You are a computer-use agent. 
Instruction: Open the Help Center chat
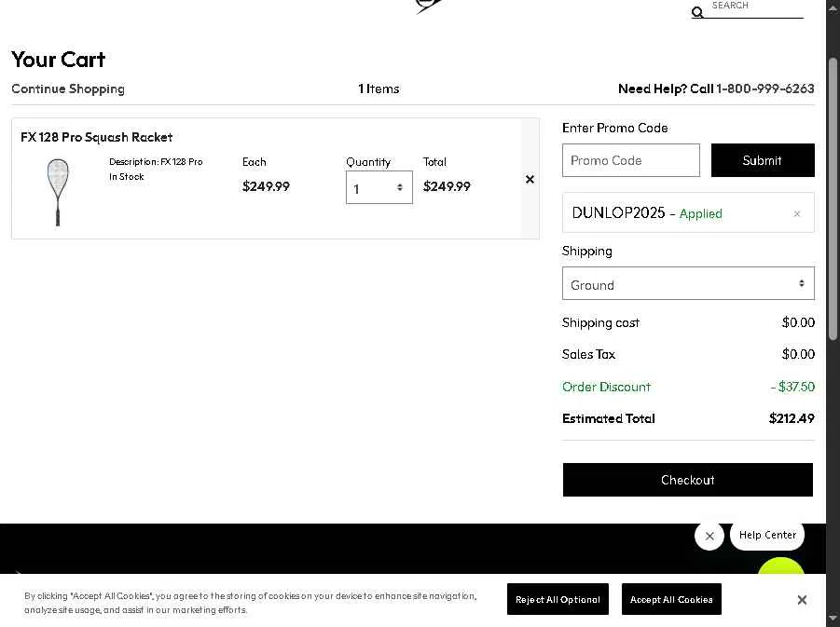coord(767,535)
